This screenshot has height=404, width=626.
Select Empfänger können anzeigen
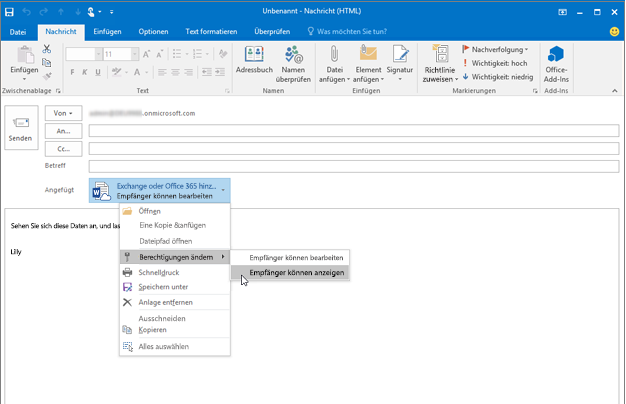(x=297, y=273)
